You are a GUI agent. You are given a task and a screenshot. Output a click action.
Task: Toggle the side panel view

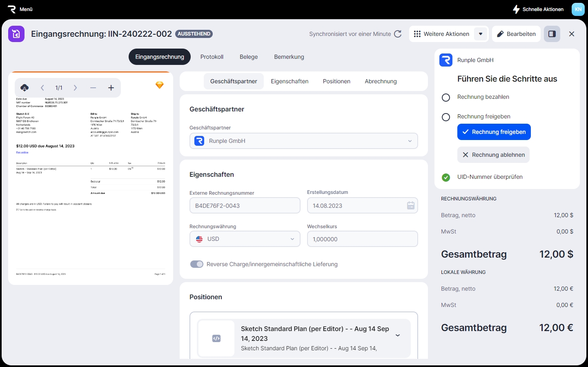552,34
